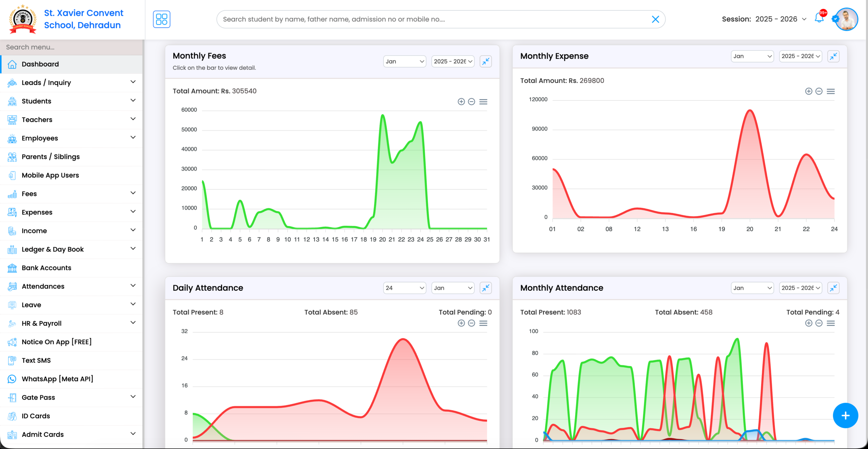Image resolution: width=868 pixels, height=449 pixels.
Task: Zoom out on Monthly Expense chart
Action: point(819,91)
